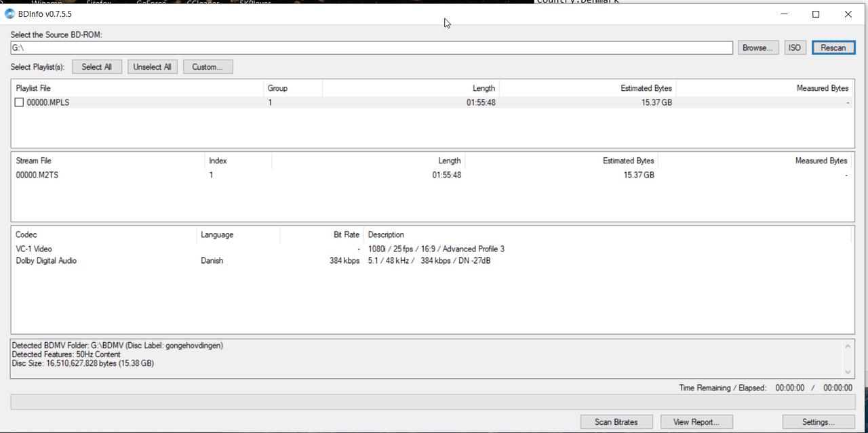Click the 1080i / 25 fps description
The width and height of the screenshot is (868, 433).
click(x=436, y=249)
